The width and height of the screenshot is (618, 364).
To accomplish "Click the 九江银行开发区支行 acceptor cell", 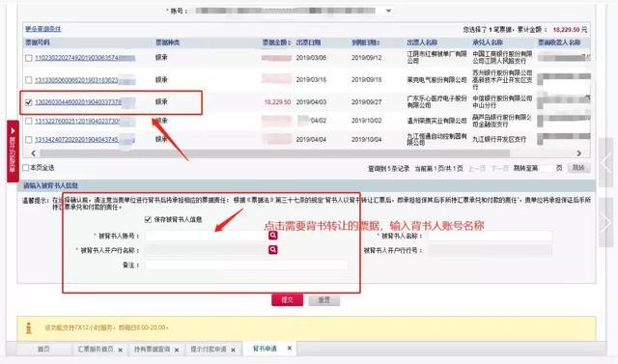I will tap(499, 139).
